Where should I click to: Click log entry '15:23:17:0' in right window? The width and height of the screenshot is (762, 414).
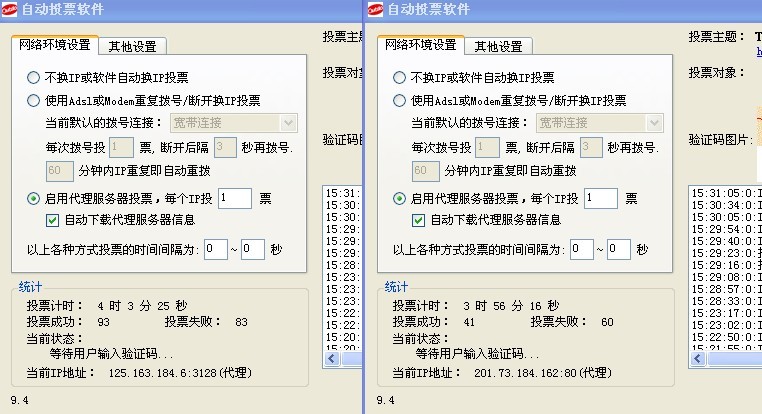pyautogui.click(x=727, y=313)
